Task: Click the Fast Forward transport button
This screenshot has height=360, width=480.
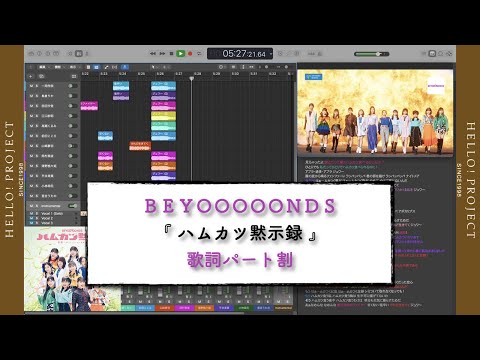Action: click(162, 53)
